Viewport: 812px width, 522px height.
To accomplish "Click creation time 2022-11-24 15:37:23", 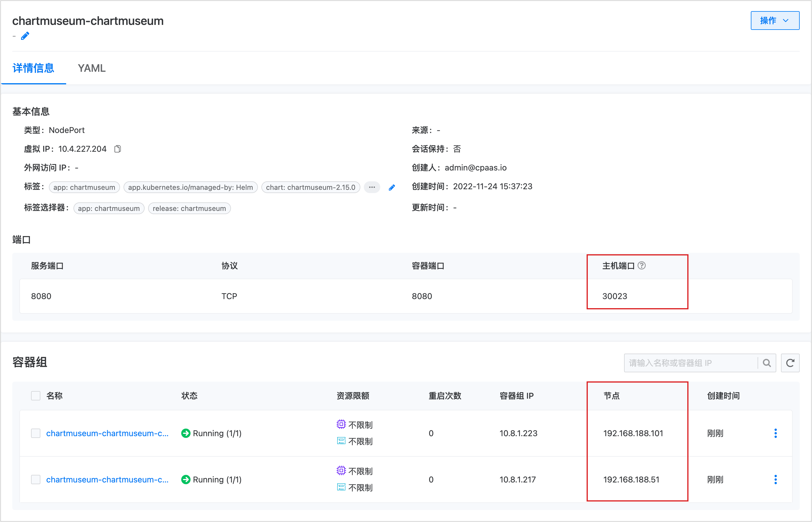I will [x=493, y=186].
